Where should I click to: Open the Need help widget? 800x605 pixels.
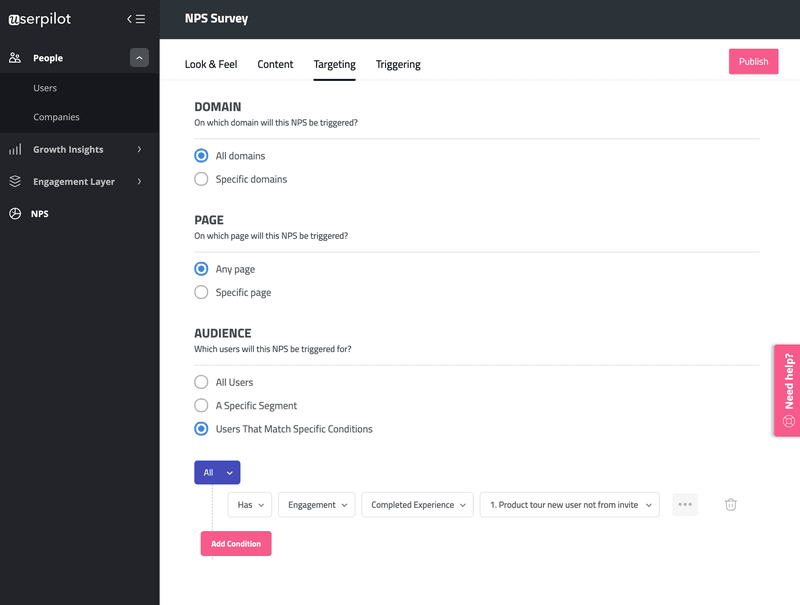pos(788,390)
